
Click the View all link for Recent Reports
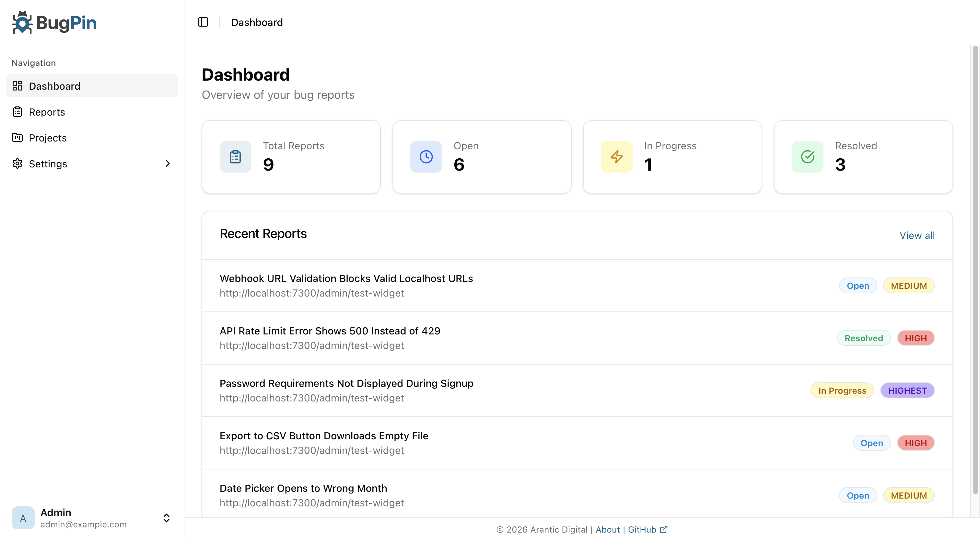(x=917, y=235)
